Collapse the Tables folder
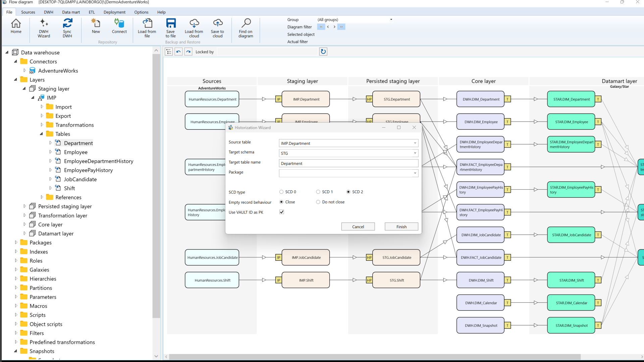 (42, 134)
